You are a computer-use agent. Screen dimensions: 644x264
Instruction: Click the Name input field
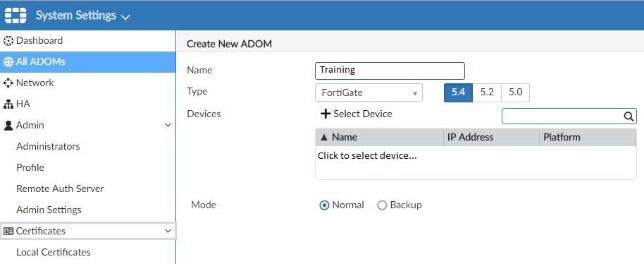tap(390, 71)
